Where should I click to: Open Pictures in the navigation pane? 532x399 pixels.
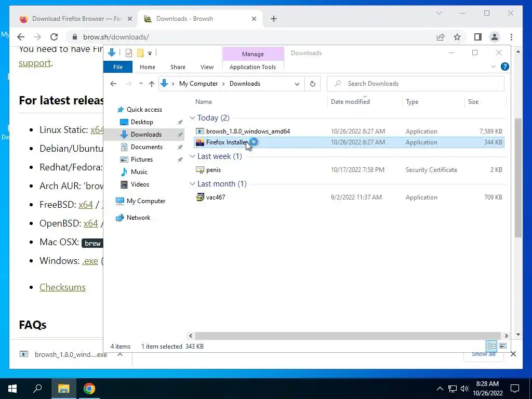(x=141, y=159)
